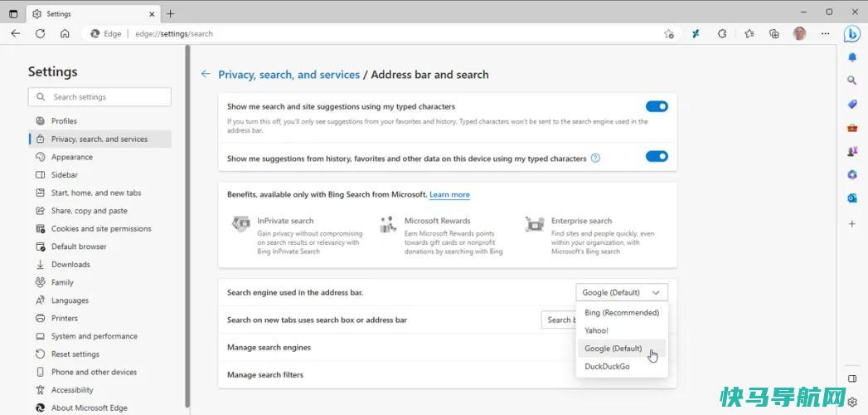The image size is (868, 415).
Task: Open System and performance section
Action: [99, 336]
